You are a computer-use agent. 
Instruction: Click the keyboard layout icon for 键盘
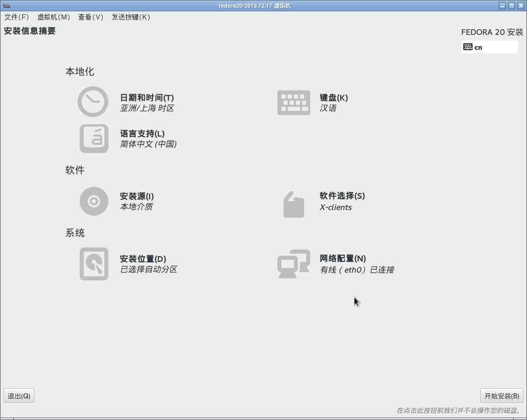pyautogui.click(x=294, y=103)
